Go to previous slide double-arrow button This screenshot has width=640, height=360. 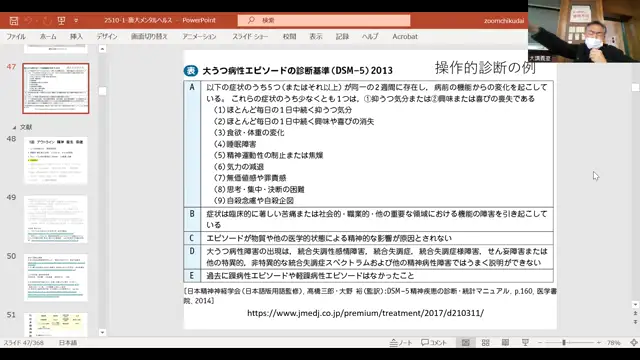(635, 313)
